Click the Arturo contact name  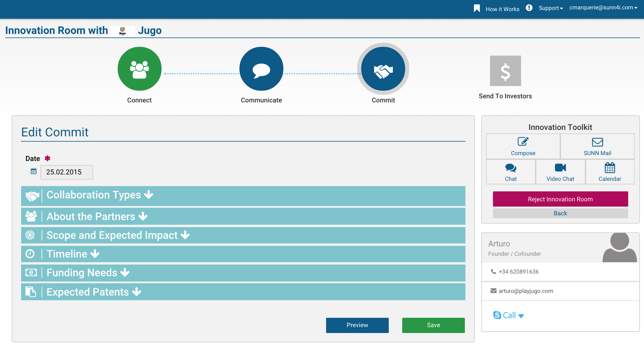point(499,244)
